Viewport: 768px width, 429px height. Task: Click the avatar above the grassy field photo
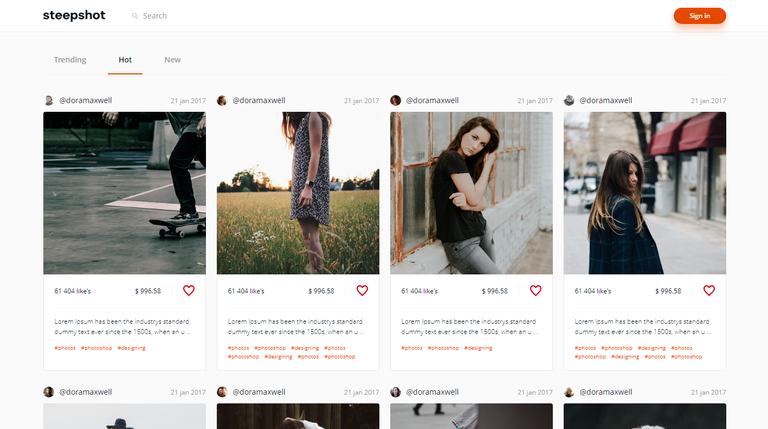click(x=222, y=100)
